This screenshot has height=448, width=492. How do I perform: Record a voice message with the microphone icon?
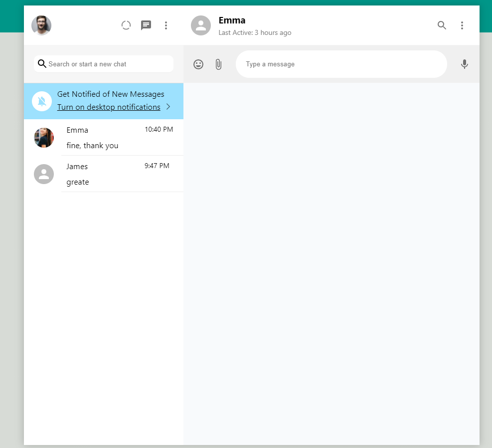(464, 64)
